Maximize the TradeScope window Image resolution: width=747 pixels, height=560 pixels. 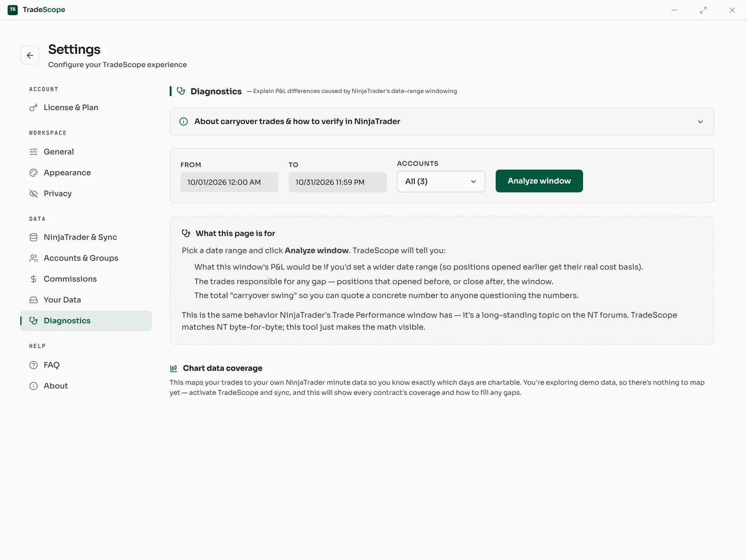pos(703,10)
